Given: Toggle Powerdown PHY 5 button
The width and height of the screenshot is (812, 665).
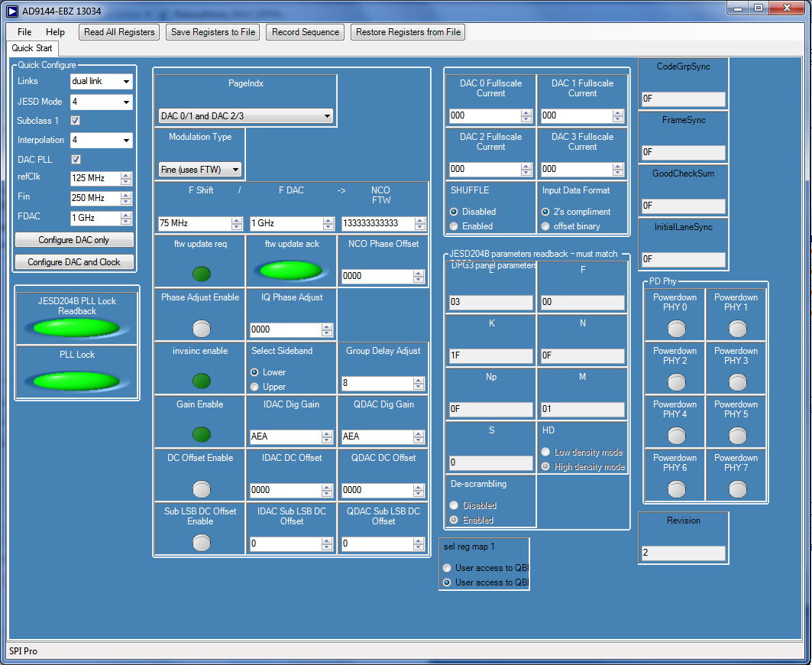Looking at the screenshot, I should [x=736, y=435].
